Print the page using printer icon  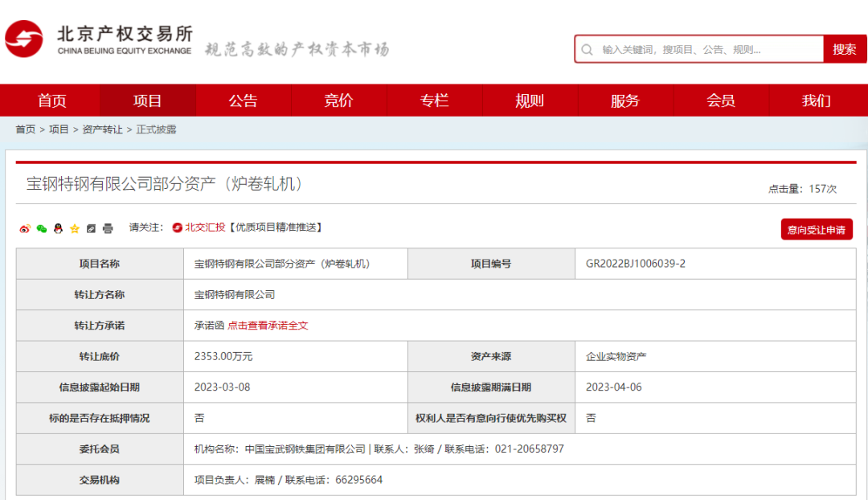[108, 228]
